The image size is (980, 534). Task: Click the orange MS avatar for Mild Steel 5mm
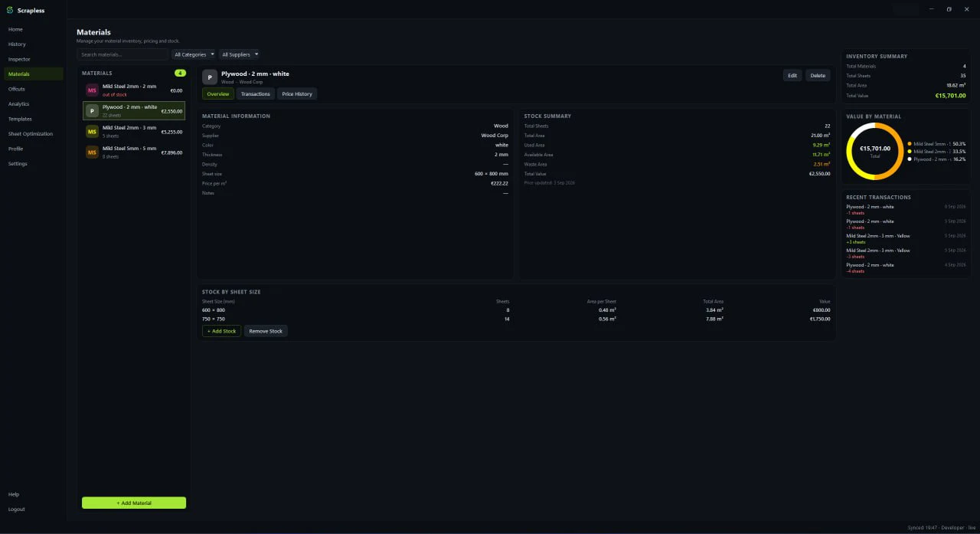point(92,152)
